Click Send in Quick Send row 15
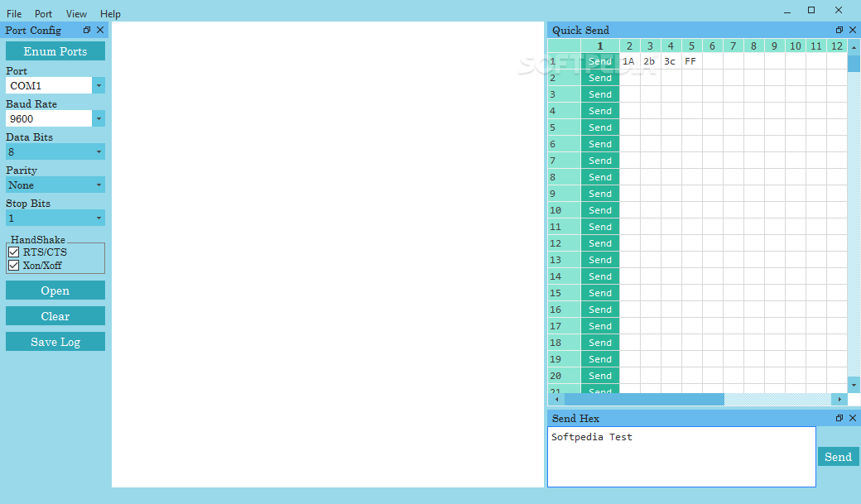861x504 pixels. [600, 293]
